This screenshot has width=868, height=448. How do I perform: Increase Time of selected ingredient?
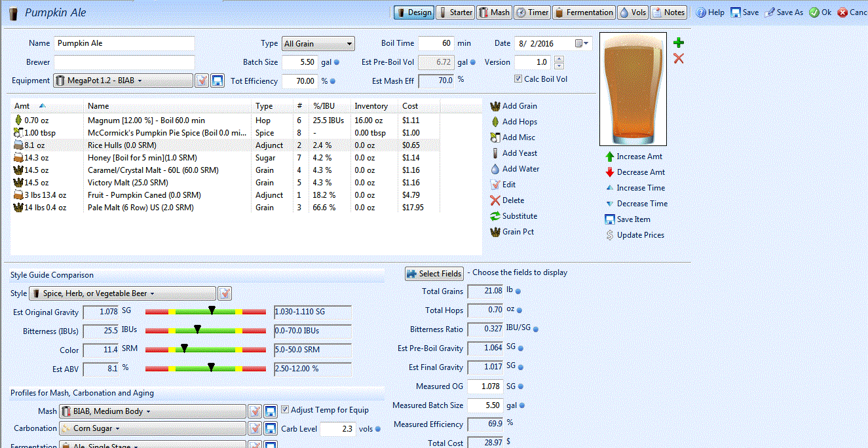[x=635, y=188]
